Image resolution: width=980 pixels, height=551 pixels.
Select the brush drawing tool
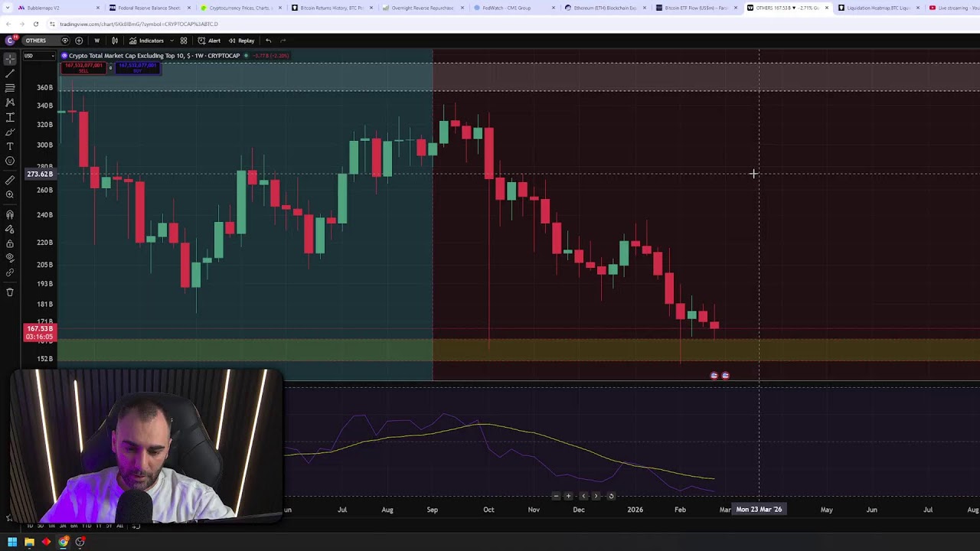[x=10, y=132]
